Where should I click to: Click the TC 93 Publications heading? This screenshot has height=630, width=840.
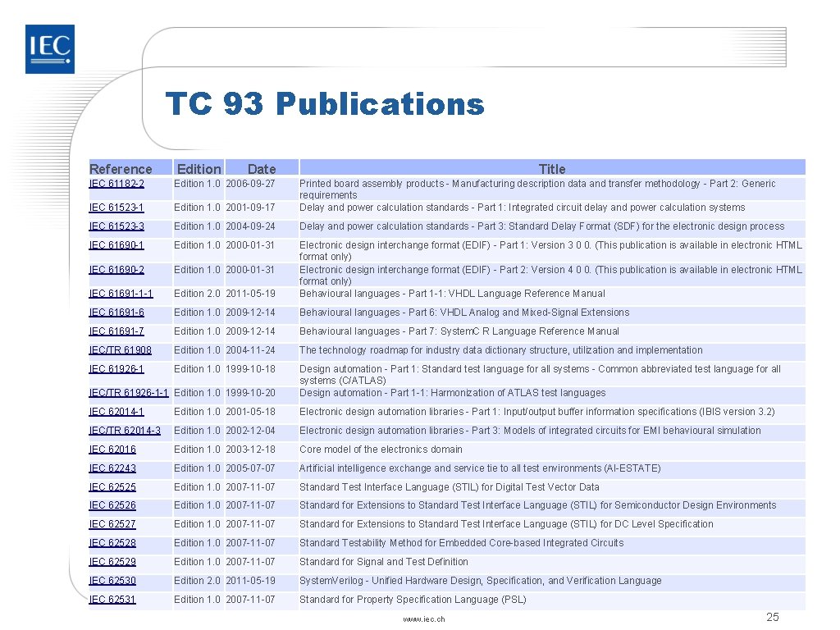325,104
